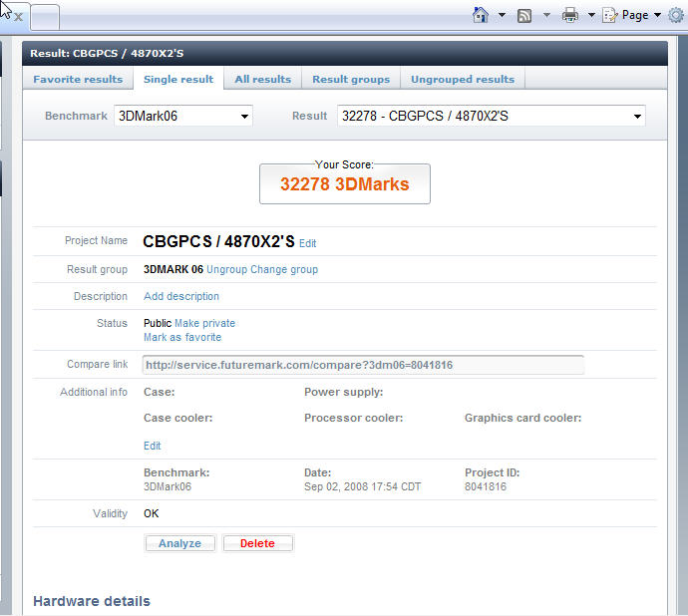
Task: Click the browser Home icon
Action: pyautogui.click(x=481, y=15)
